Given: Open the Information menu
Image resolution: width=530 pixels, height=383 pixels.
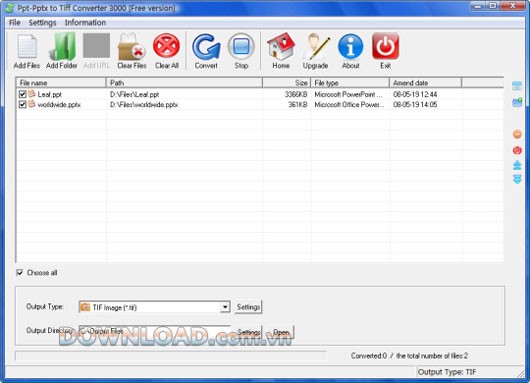Looking at the screenshot, I should pyautogui.click(x=85, y=23).
